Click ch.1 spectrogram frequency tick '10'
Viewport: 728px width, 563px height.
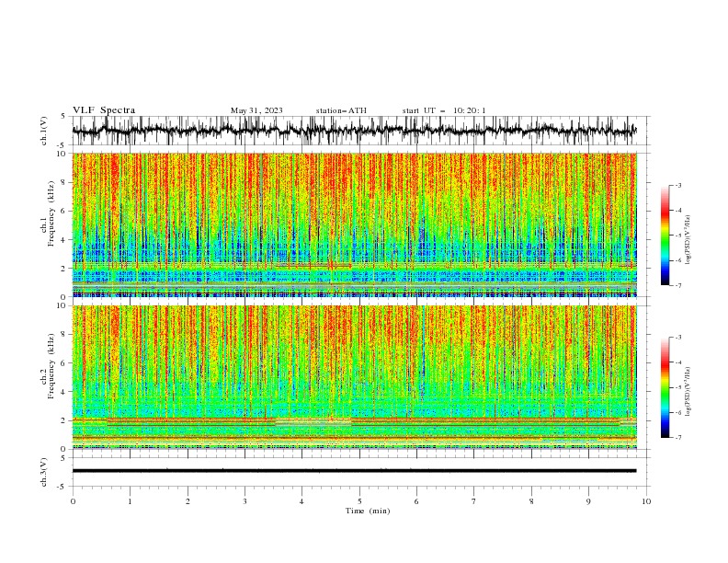[x=63, y=154]
